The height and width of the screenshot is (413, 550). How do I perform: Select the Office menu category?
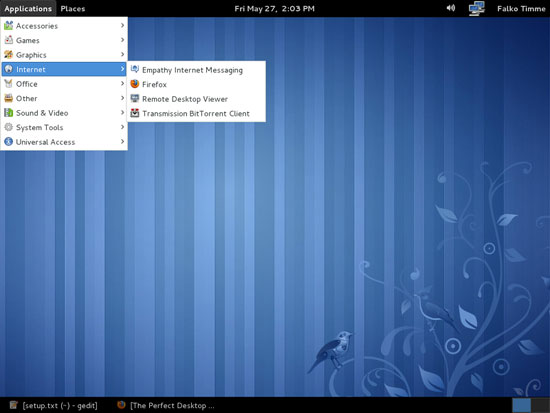64,84
